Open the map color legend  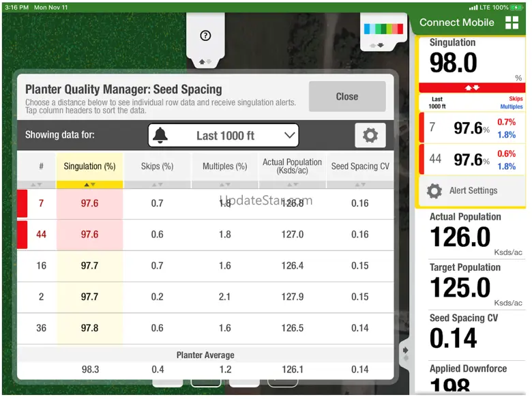[383, 29]
